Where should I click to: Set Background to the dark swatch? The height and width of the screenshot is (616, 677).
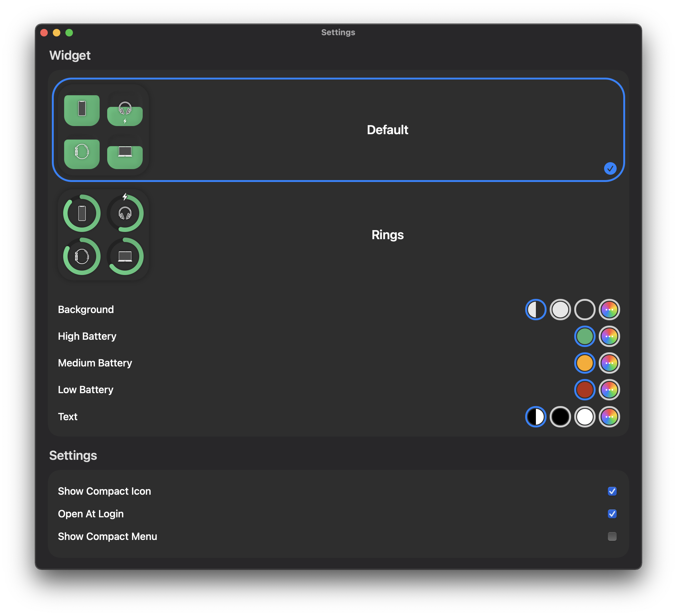585,309
